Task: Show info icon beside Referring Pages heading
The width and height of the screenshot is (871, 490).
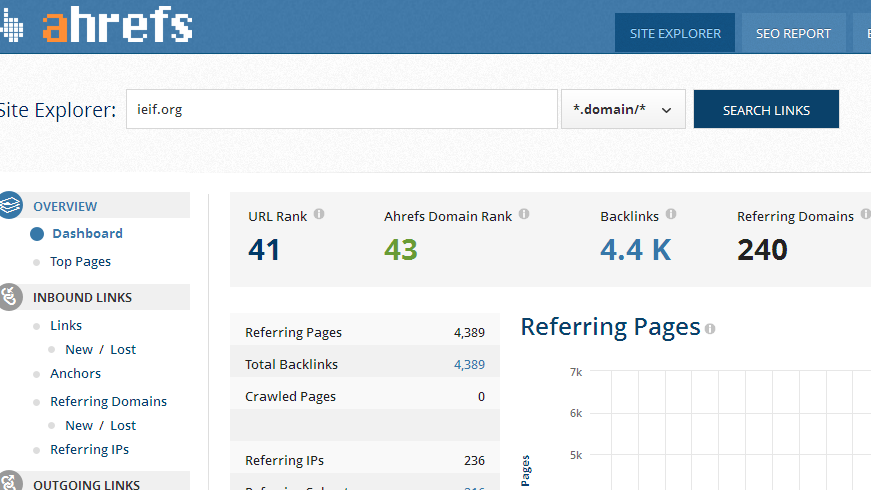Action: pos(710,329)
